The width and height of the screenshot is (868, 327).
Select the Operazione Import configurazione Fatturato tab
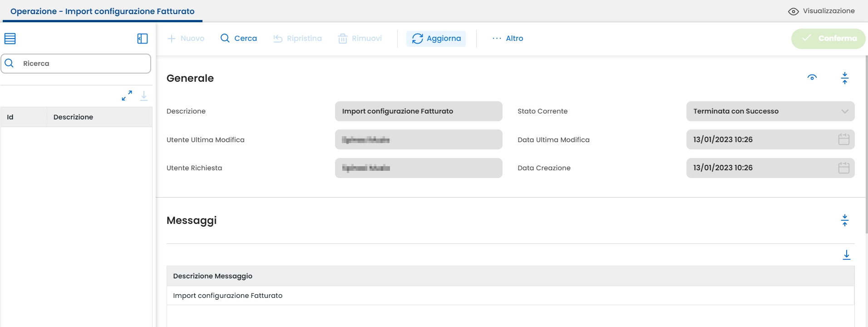coord(102,11)
